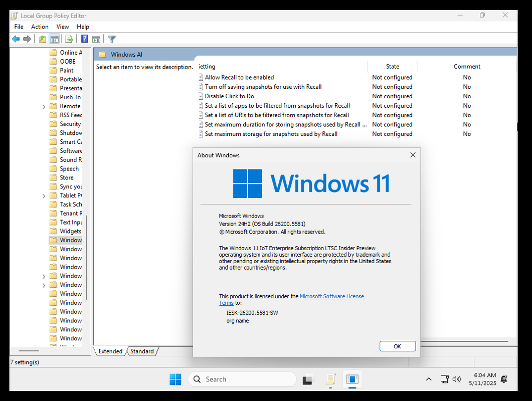Select Set maximum duration for storing snapshots
The width and height of the screenshot is (532, 401).
(x=286, y=124)
